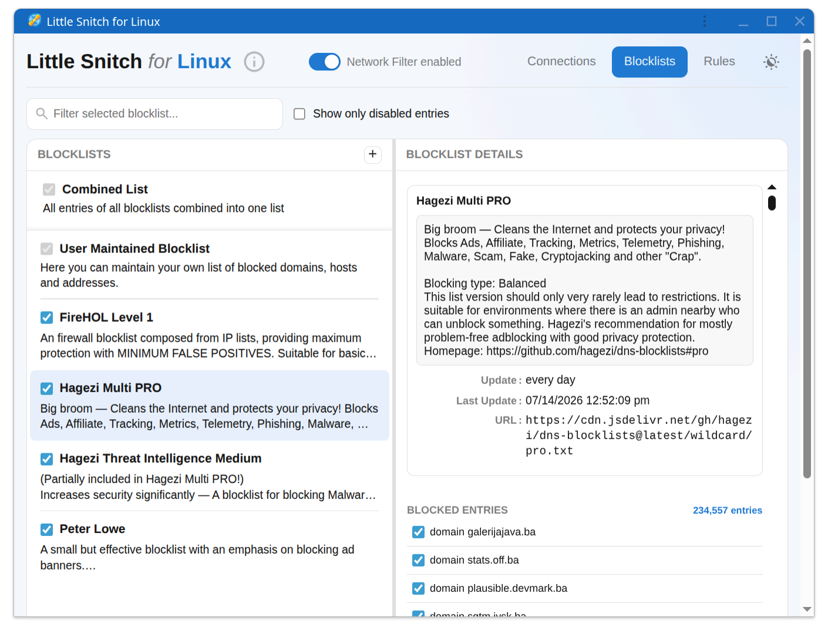828x644 pixels.
Task: Click the up arrow in the details scrollbar
Action: tap(772, 187)
